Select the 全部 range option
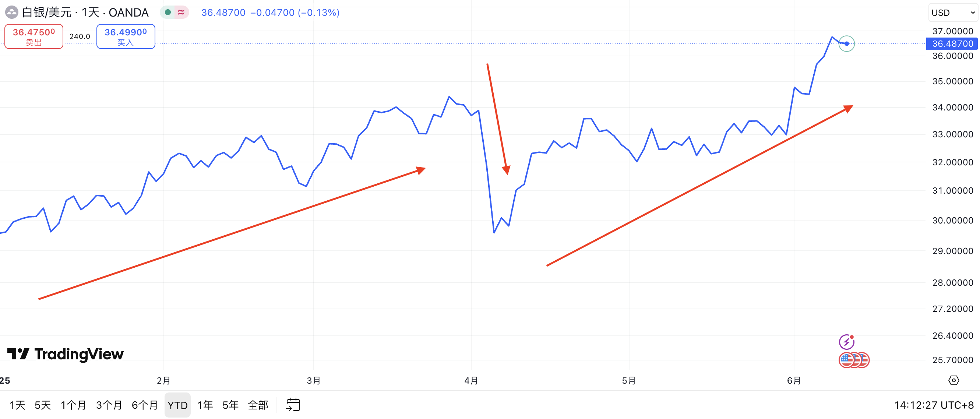The height and width of the screenshot is (419, 980). tap(258, 405)
